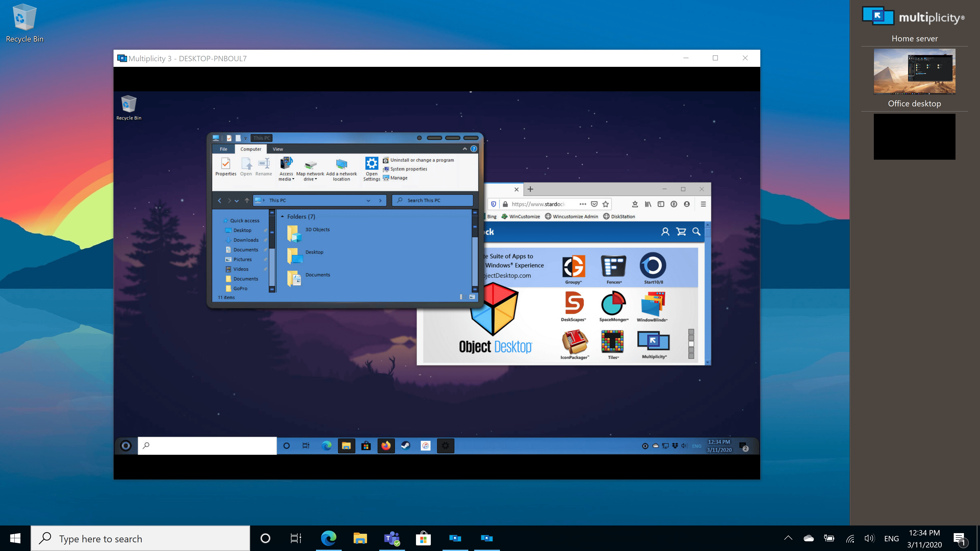Open the This PC address bar dropdown

pos(368,200)
